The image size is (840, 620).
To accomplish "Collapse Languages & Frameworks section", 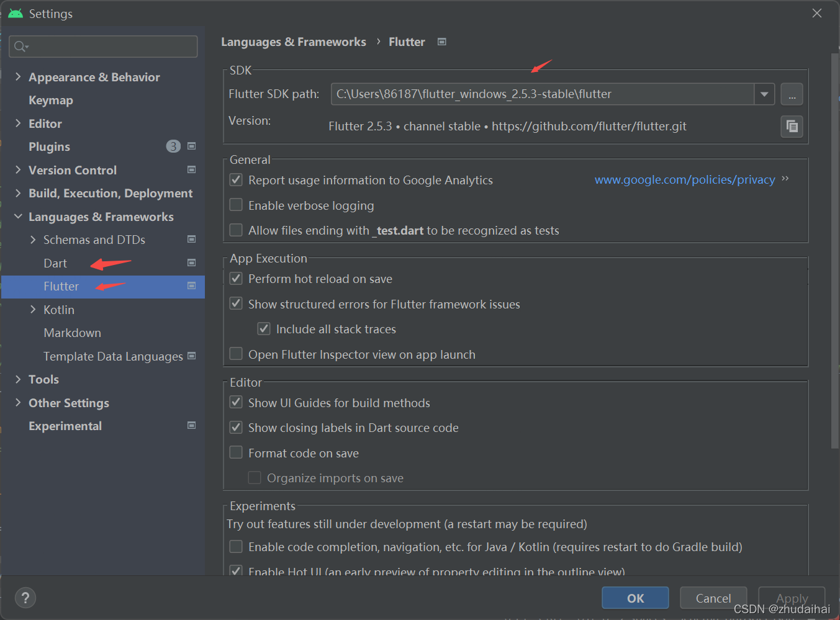I will [18, 217].
